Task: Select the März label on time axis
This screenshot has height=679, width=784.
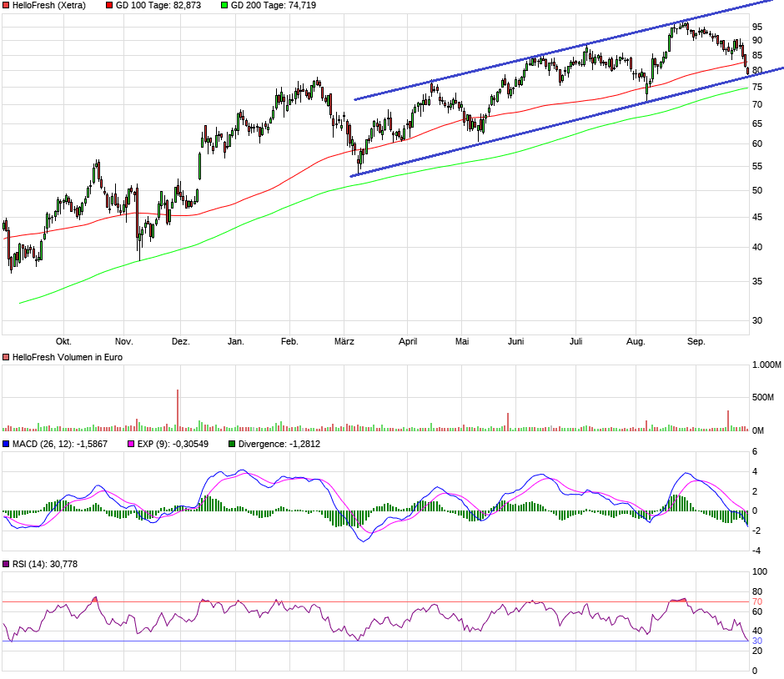Action: point(344,341)
